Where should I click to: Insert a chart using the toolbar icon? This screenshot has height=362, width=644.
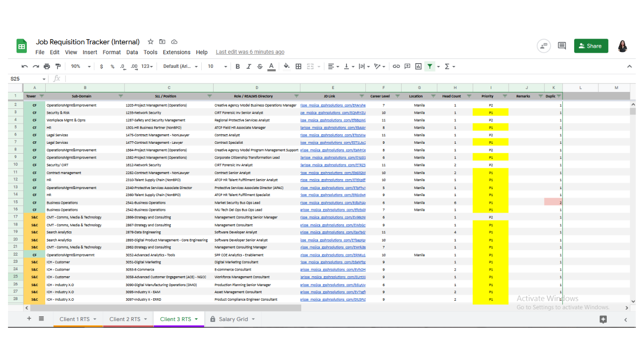click(418, 66)
